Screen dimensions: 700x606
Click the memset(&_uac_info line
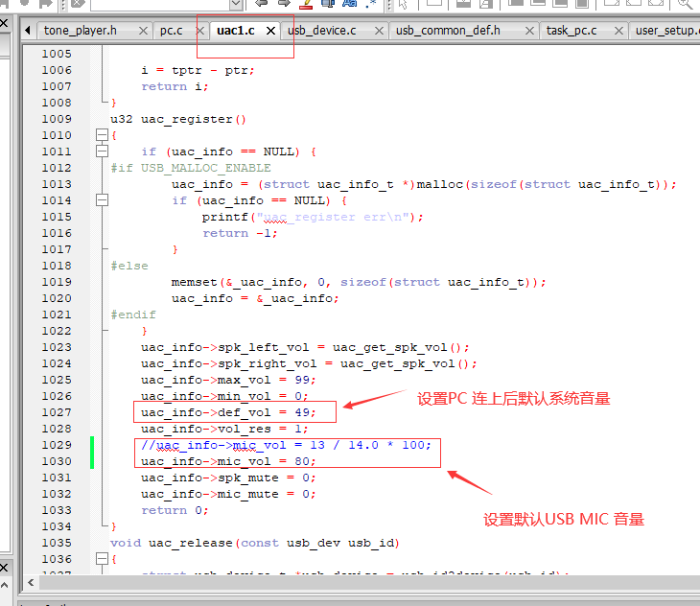[x=359, y=282]
